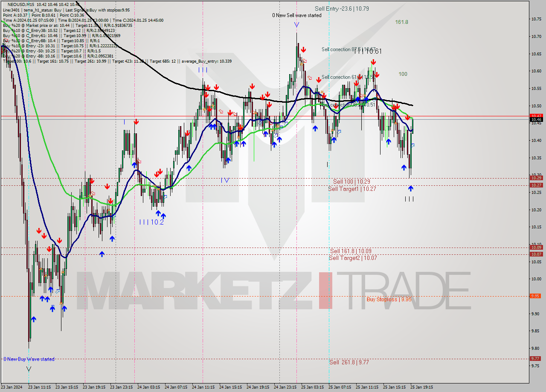
Task: Click the '25 Jan 03:15' time label
Action: tap(313, 387)
